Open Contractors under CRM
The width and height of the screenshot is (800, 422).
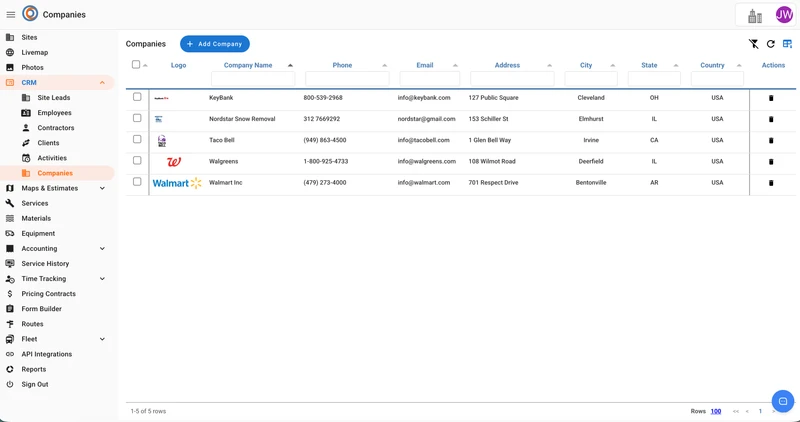58,128
